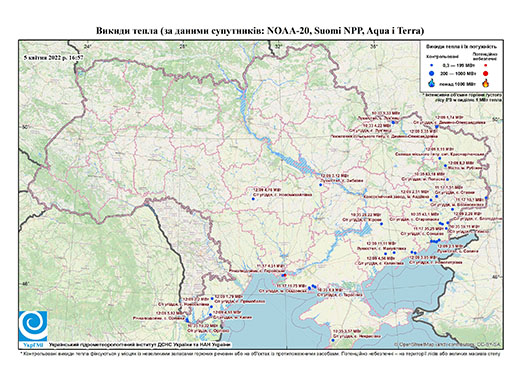The image size is (520, 368).
Task: Click the easternmost blue marker on the border
Action: tap(486, 198)
